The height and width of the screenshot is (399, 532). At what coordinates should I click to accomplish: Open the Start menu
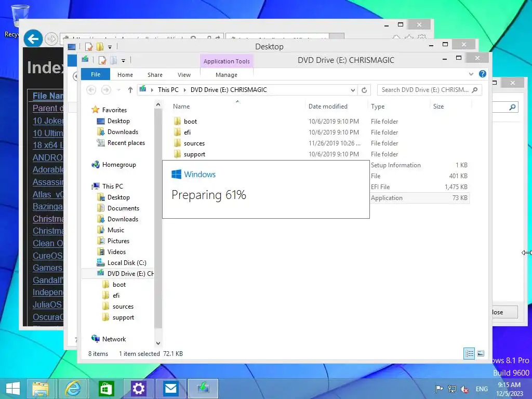click(x=13, y=389)
